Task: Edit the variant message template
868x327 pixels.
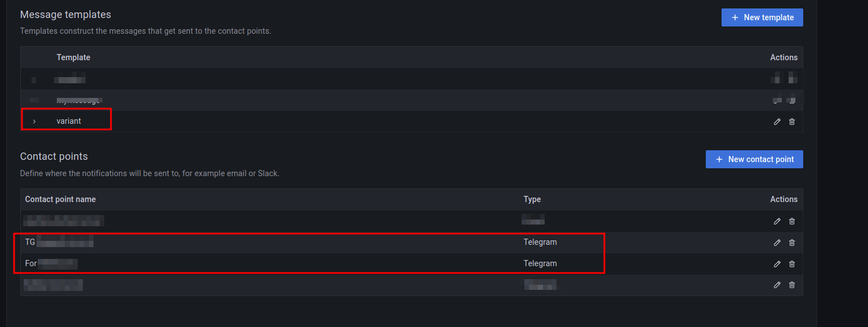Action: point(777,122)
